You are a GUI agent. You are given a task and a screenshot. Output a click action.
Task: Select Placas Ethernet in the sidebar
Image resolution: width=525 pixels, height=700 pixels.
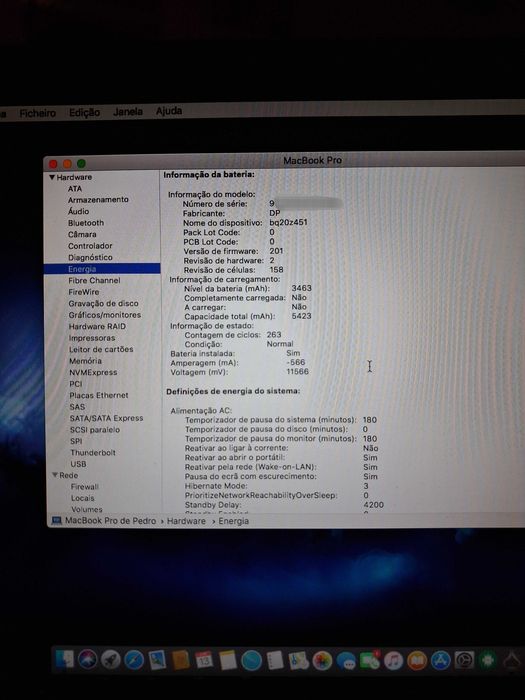click(x=99, y=395)
